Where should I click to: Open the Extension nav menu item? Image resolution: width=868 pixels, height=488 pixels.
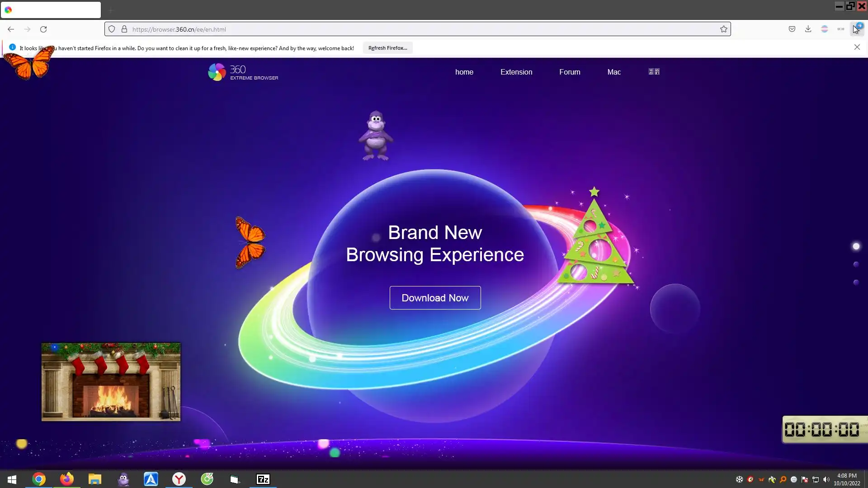pyautogui.click(x=516, y=72)
